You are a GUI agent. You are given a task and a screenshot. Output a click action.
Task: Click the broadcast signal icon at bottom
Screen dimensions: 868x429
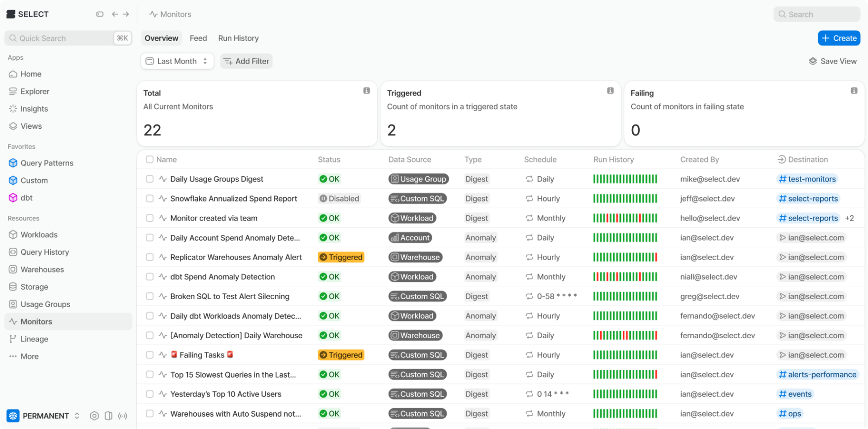123,416
